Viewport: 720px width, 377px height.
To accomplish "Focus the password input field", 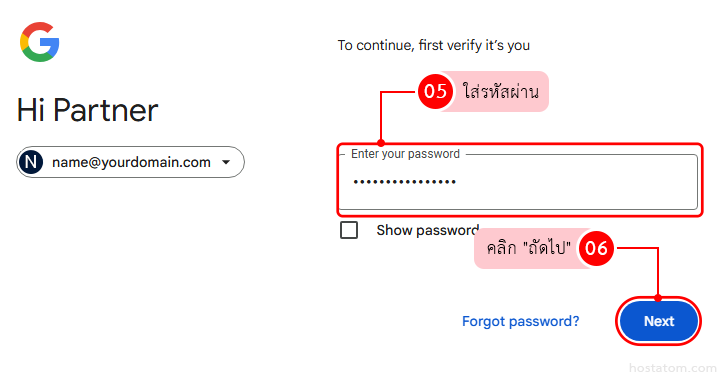I will pos(518,182).
